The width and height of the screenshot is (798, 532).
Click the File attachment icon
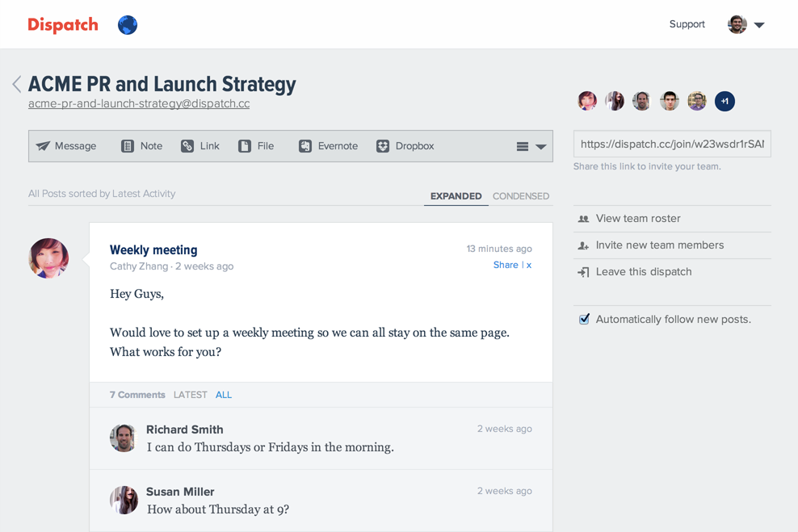(x=245, y=145)
